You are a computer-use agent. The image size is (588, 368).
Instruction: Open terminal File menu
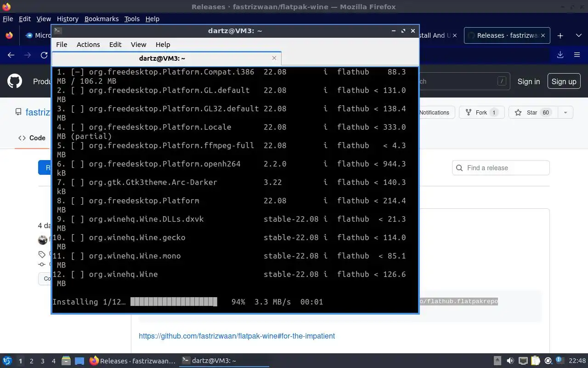coord(62,45)
